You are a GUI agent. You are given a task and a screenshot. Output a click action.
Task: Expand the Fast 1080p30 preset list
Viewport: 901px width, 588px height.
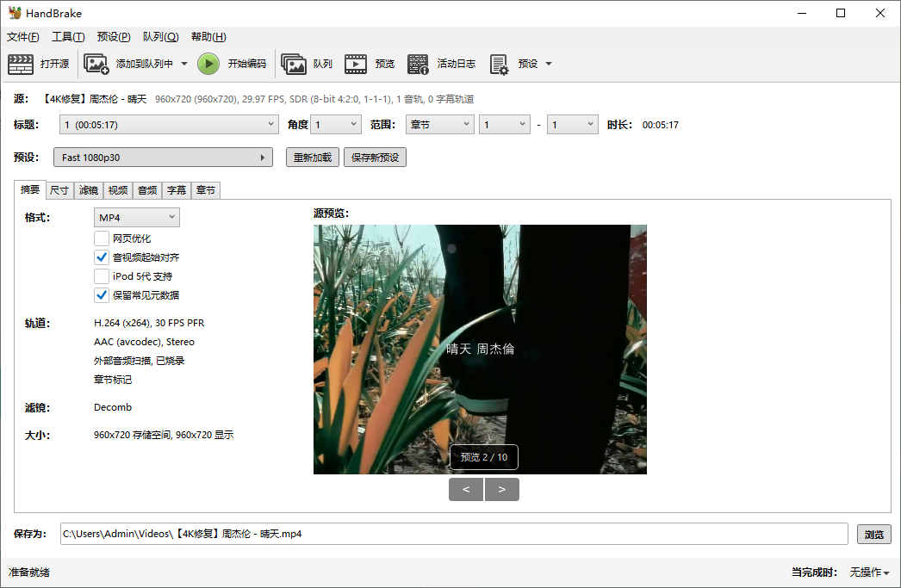264,157
